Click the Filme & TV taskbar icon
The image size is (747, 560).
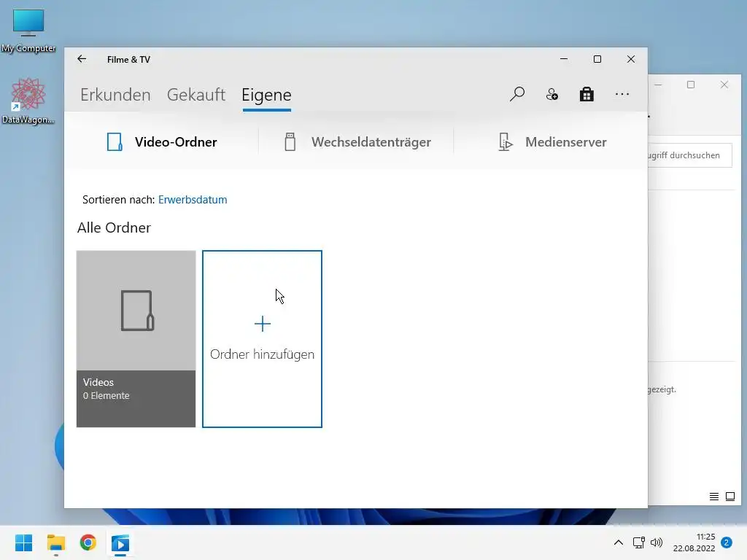click(x=120, y=542)
